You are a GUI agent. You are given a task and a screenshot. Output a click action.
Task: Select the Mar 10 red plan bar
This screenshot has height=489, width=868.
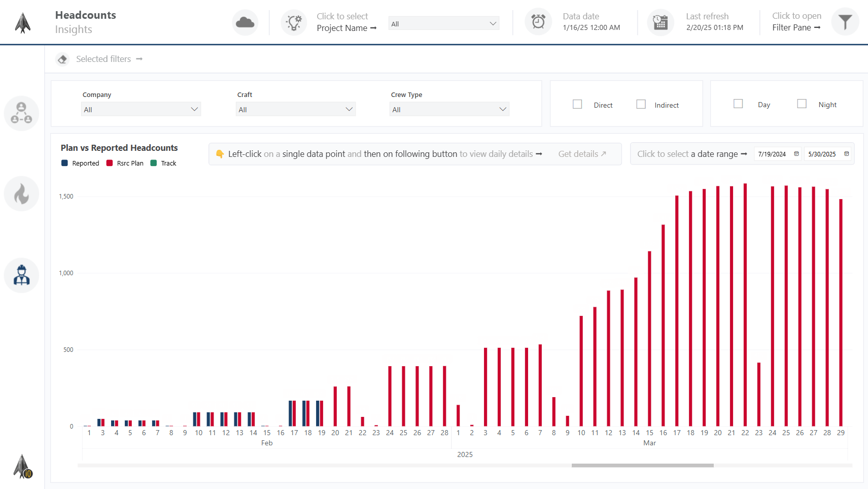581,371
